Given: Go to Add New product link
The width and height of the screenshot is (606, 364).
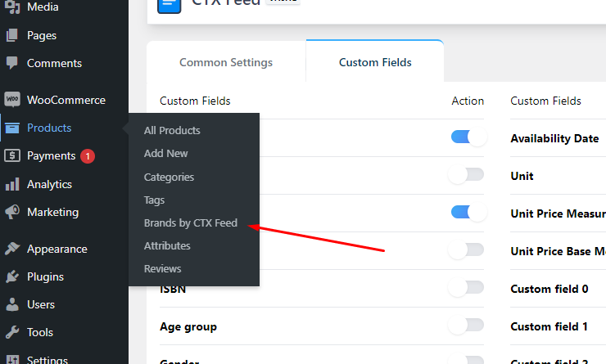Looking at the screenshot, I should point(166,153).
